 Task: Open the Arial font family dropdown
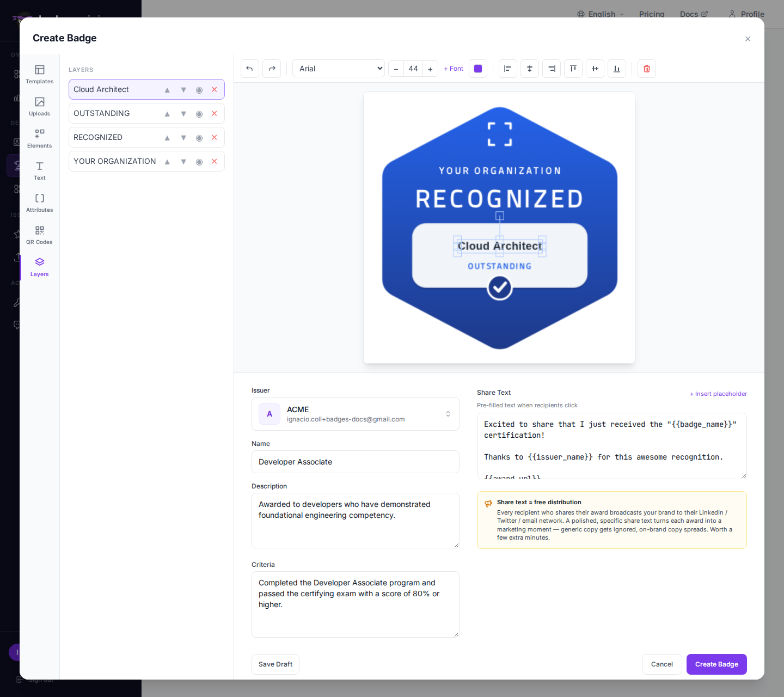pos(339,69)
